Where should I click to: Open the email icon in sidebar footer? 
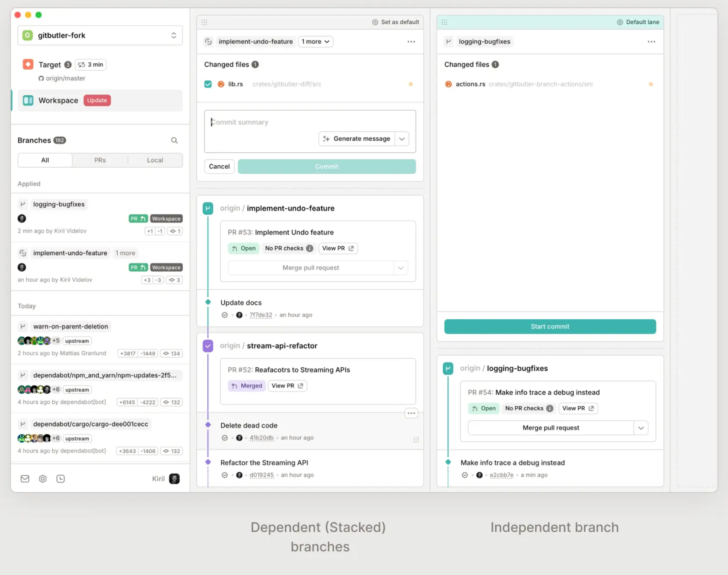tap(25, 478)
